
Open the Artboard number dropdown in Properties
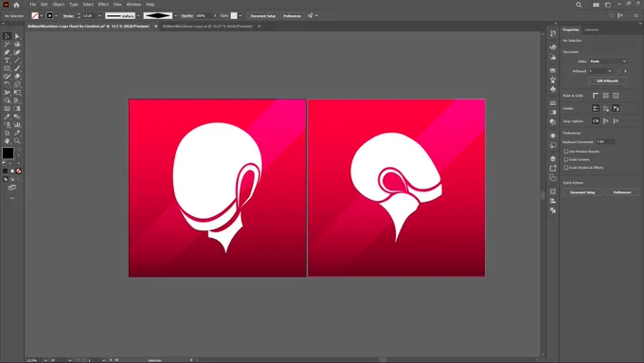tap(610, 71)
